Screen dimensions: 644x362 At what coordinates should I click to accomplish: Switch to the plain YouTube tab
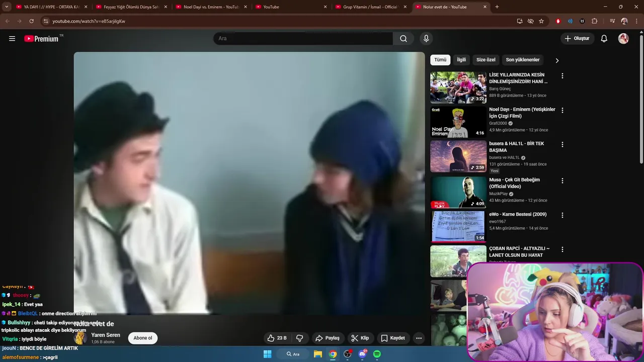pos(291,7)
